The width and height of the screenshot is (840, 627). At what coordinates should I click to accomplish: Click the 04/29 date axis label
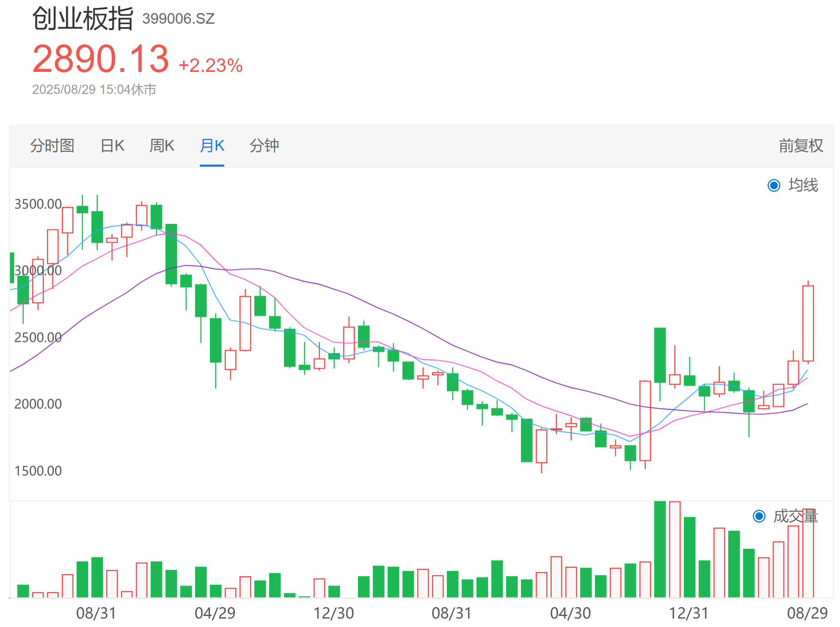pos(215,613)
